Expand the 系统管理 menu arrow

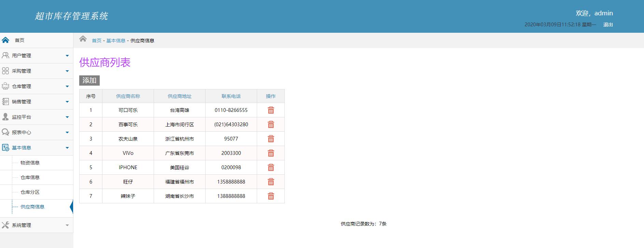click(67, 225)
